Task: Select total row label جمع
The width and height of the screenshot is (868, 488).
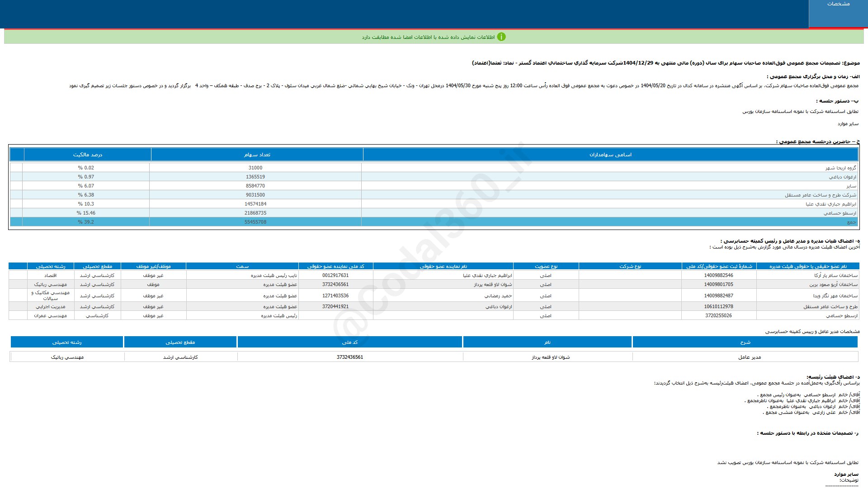Action: point(852,222)
